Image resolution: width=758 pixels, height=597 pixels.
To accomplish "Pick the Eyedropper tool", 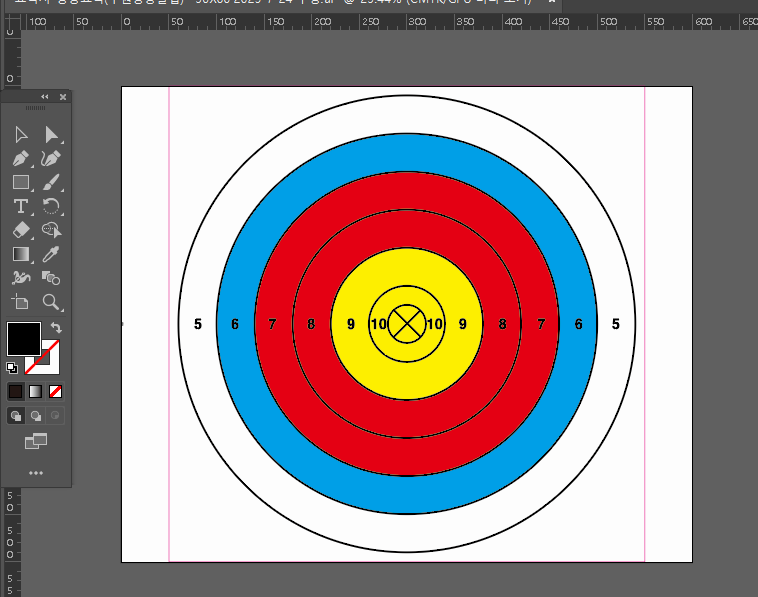I will pyautogui.click(x=51, y=255).
